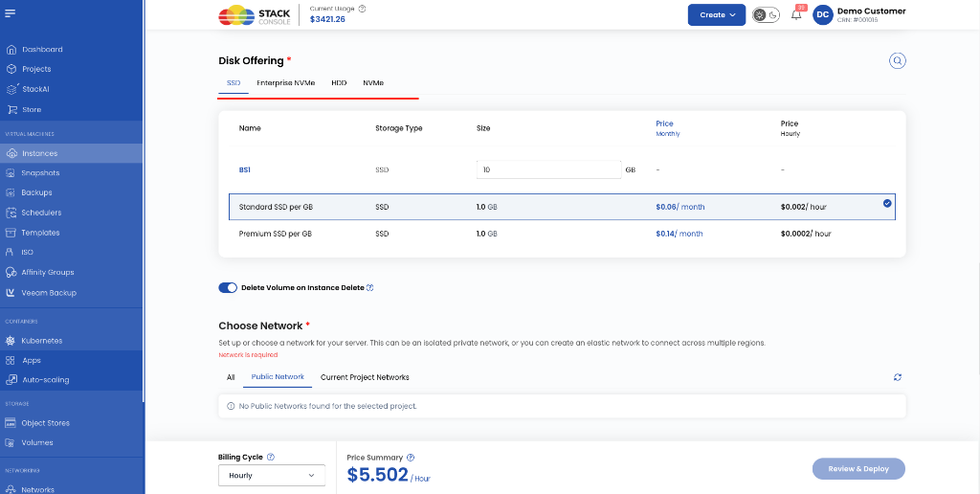Open ISO section in sidebar
The width and height of the screenshot is (980, 494).
[x=27, y=253]
